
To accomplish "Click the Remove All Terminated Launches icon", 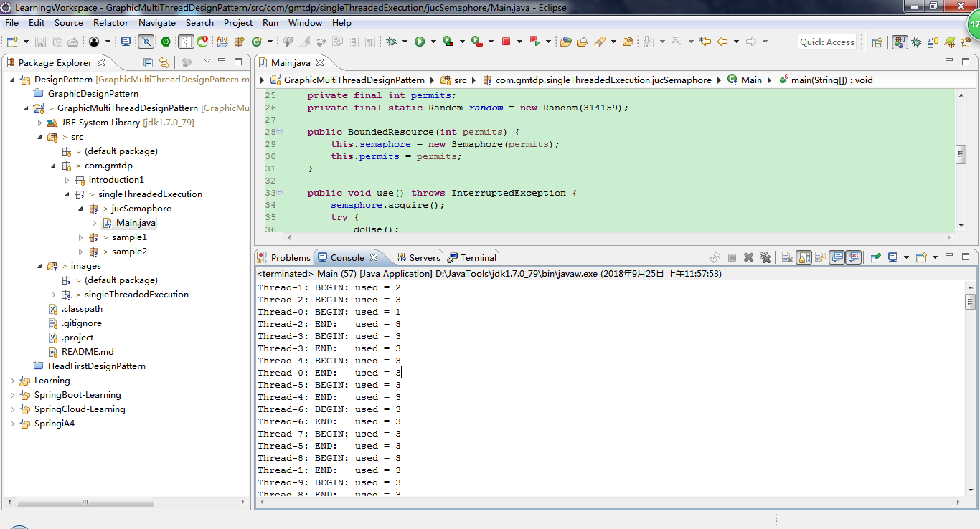I will click(x=765, y=257).
